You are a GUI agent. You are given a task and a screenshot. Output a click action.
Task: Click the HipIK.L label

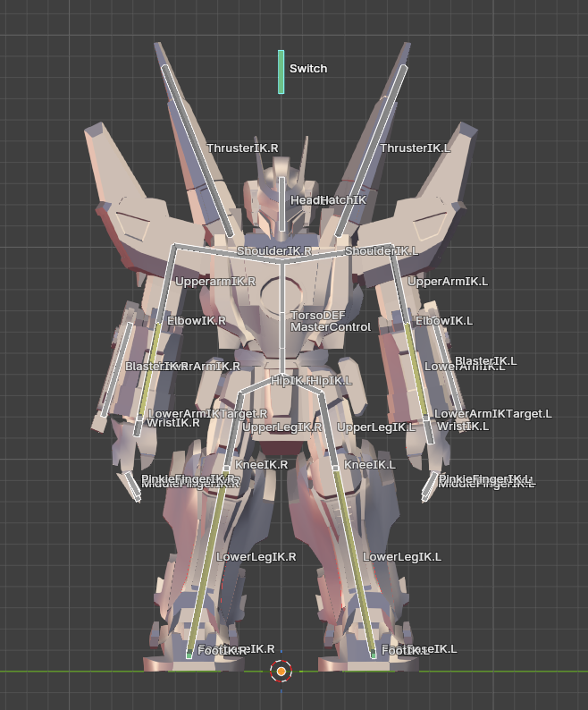tap(332, 381)
